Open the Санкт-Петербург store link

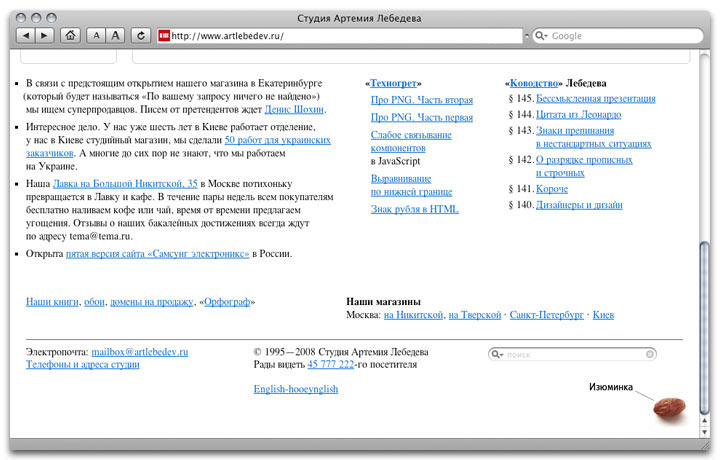(x=546, y=315)
